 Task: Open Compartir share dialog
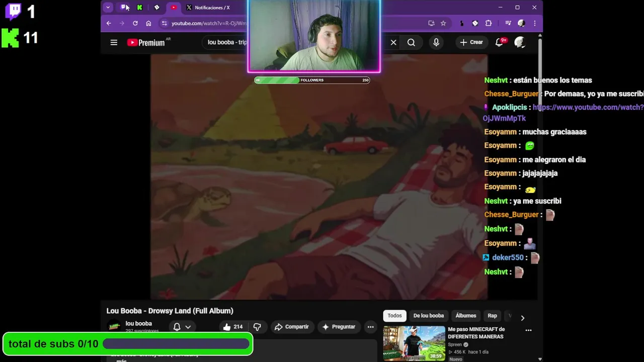coord(291,327)
